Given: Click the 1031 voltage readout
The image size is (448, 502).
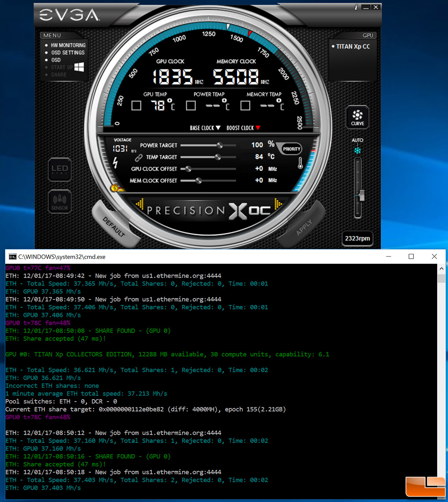Looking at the screenshot, I should 121,149.
